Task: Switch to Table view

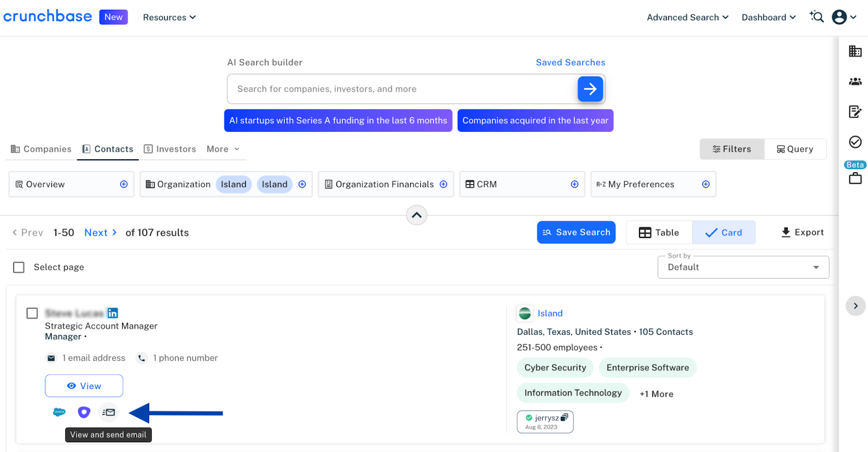Action: [x=659, y=233]
